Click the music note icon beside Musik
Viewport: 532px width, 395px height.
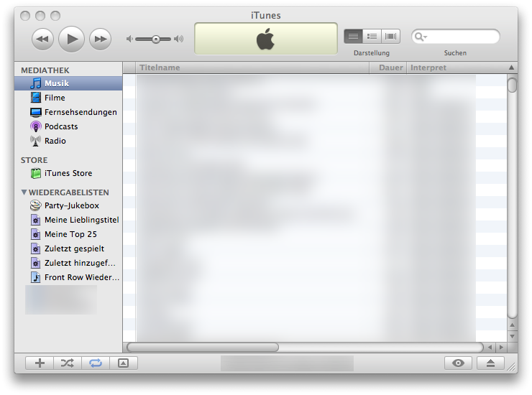tap(36, 83)
